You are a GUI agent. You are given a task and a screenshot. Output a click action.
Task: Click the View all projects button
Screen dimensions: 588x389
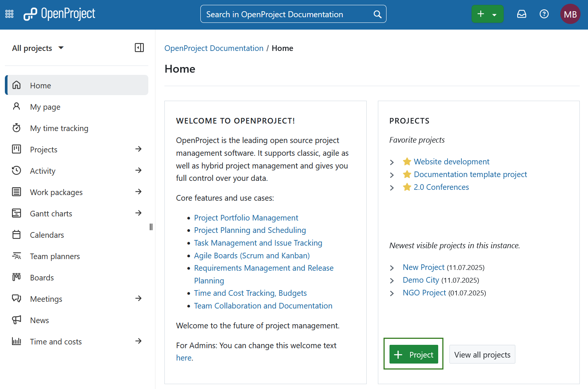(x=482, y=355)
